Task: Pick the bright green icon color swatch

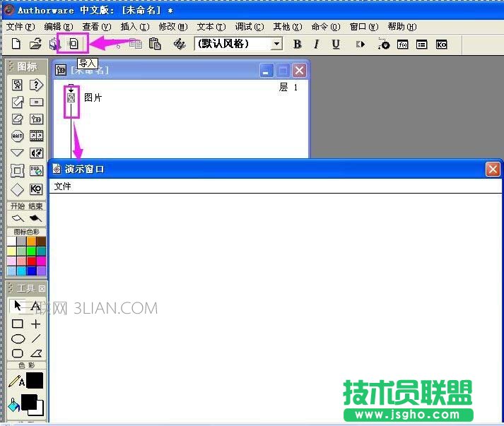Action: 32,251
